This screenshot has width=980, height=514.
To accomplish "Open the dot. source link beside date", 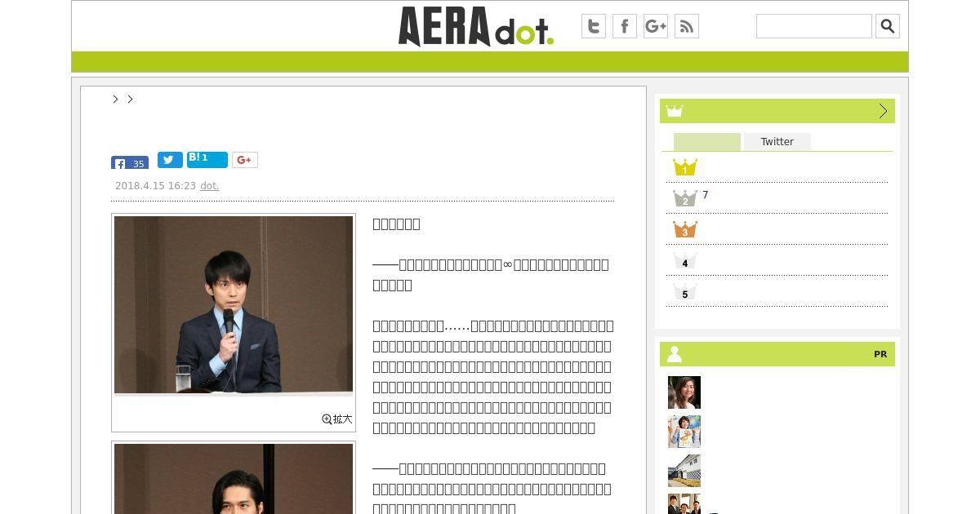I will click(209, 186).
